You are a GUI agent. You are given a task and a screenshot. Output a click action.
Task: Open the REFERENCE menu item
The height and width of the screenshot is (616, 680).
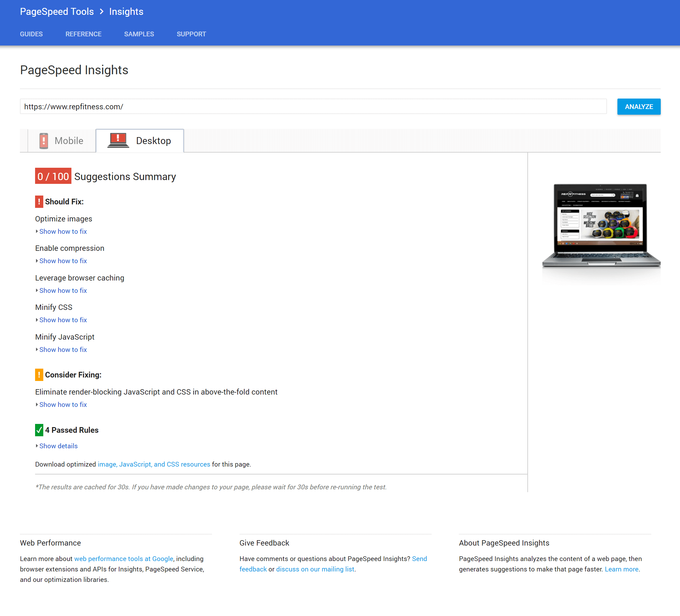pyautogui.click(x=83, y=34)
